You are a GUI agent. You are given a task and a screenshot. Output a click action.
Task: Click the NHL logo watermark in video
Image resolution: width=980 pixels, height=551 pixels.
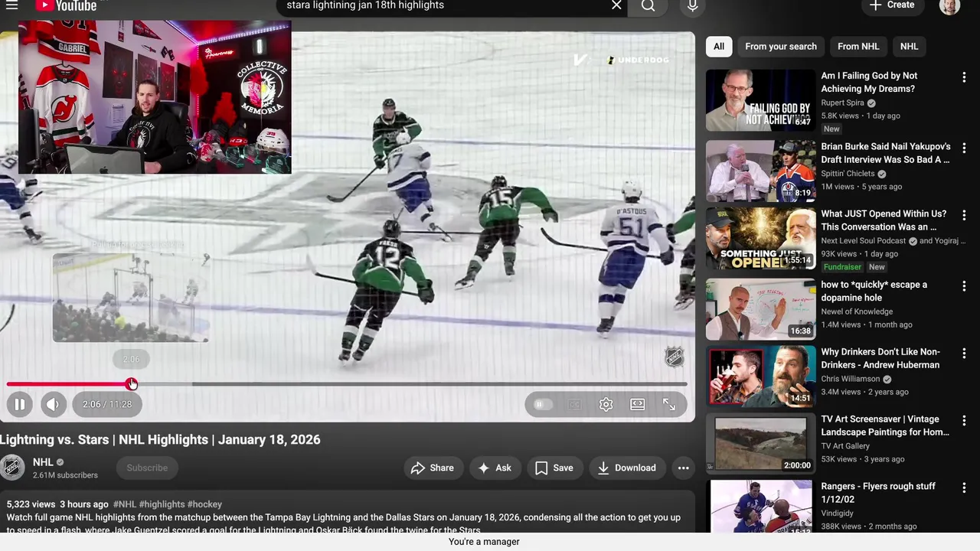674,357
